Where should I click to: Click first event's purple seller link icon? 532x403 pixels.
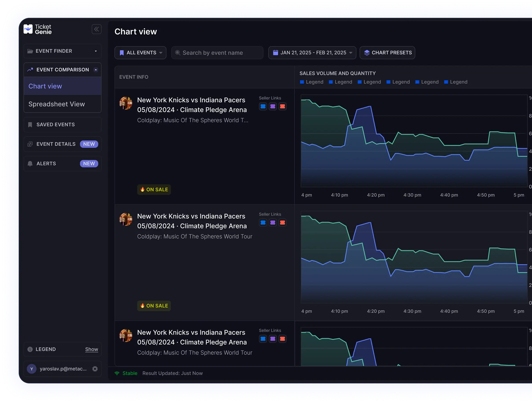tap(273, 106)
